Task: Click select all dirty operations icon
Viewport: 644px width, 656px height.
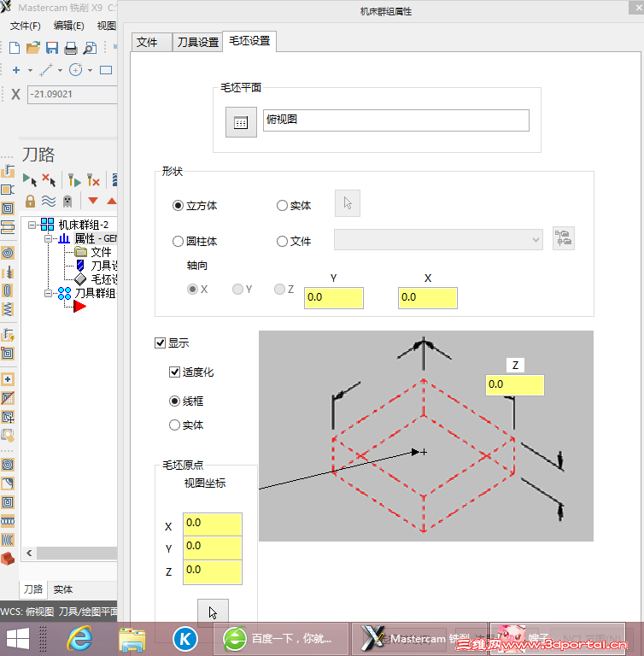Action: point(49,180)
